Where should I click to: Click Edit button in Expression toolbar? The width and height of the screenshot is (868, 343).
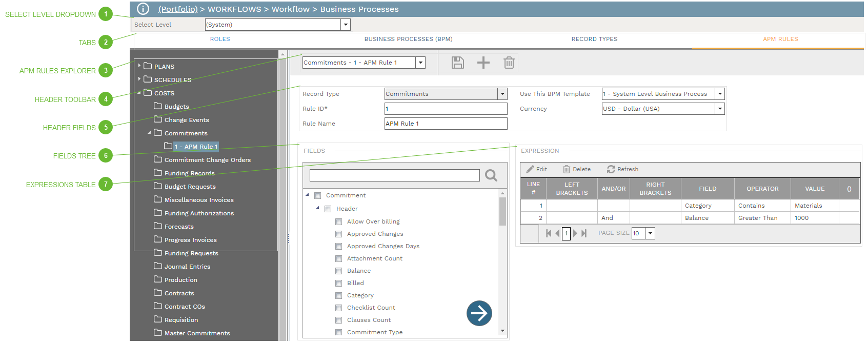pyautogui.click(x=536, y=169)
